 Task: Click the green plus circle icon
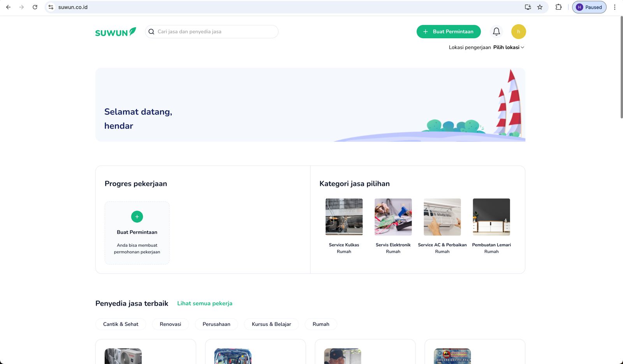point(137,216)
